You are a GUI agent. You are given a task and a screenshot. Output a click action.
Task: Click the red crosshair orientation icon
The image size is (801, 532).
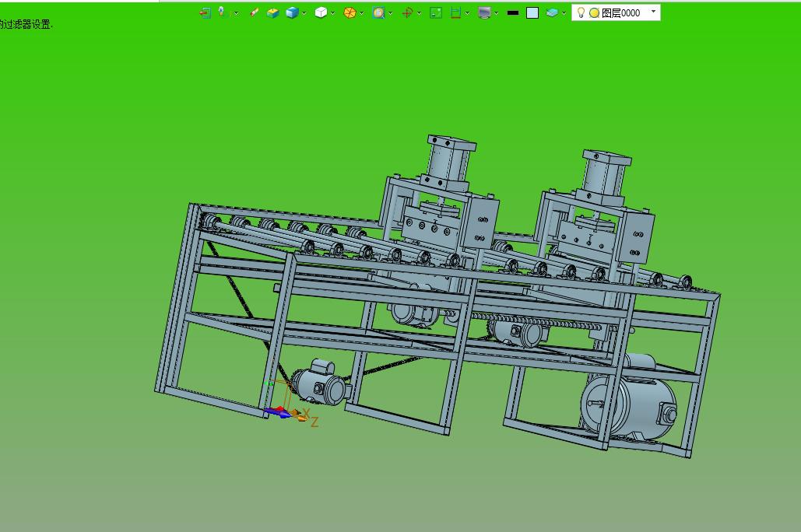(407, 12)
